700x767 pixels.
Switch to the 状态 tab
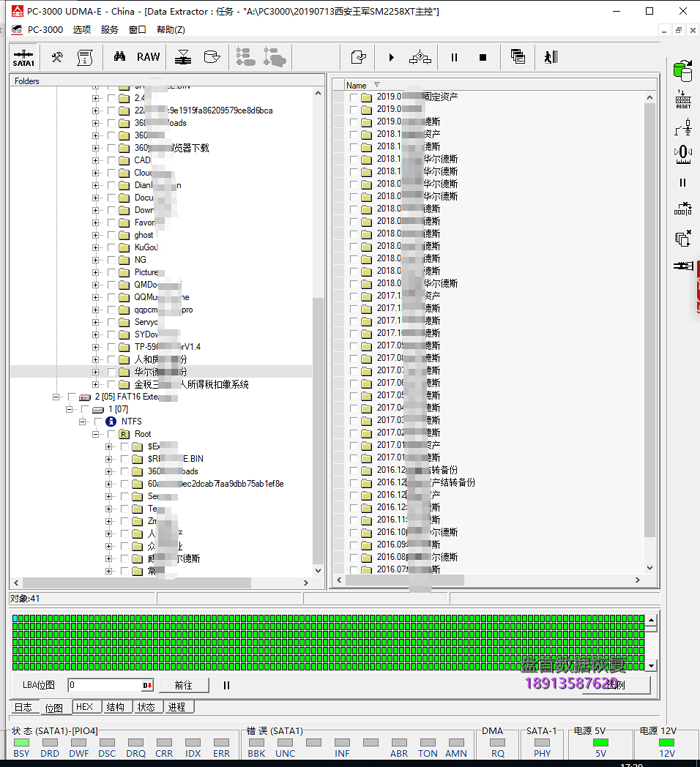(146, 707)
